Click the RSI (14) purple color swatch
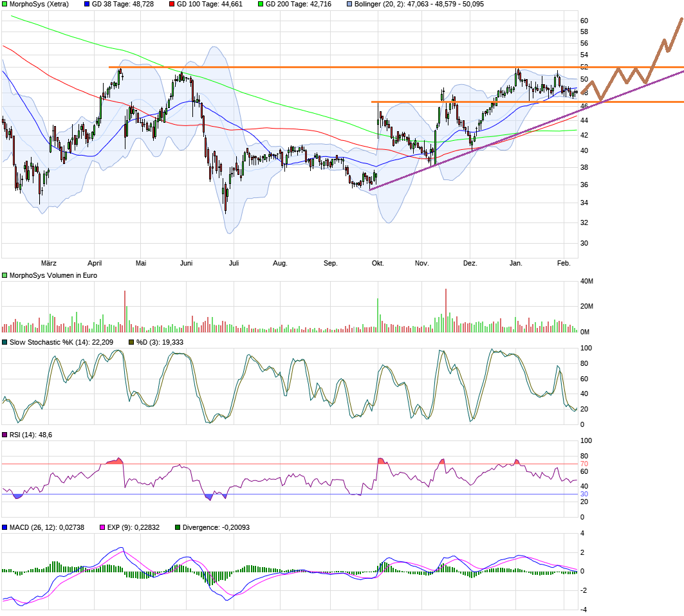Viewport: 684px width, 616px height. (x=5, y=435)
